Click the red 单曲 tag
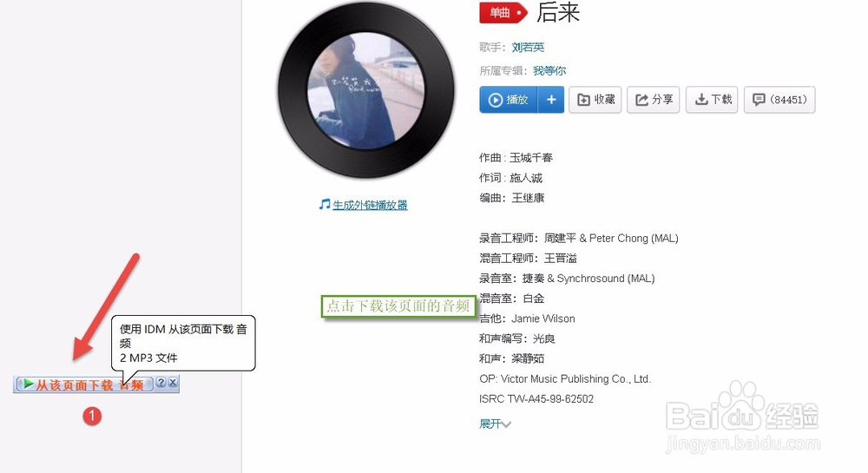Image resolution: width=868 pixels, height=473 pixels. click(503, 12)
